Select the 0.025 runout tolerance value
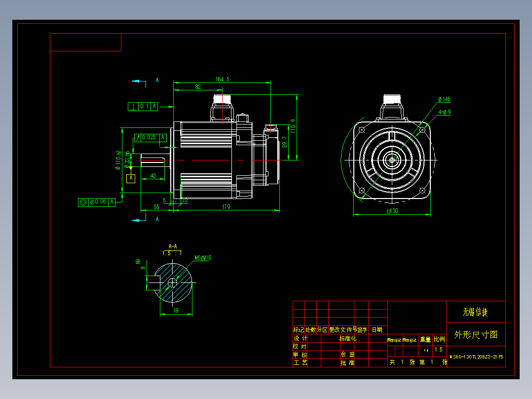This screenshot has height=399, width=532. click(x=149, y=138)
